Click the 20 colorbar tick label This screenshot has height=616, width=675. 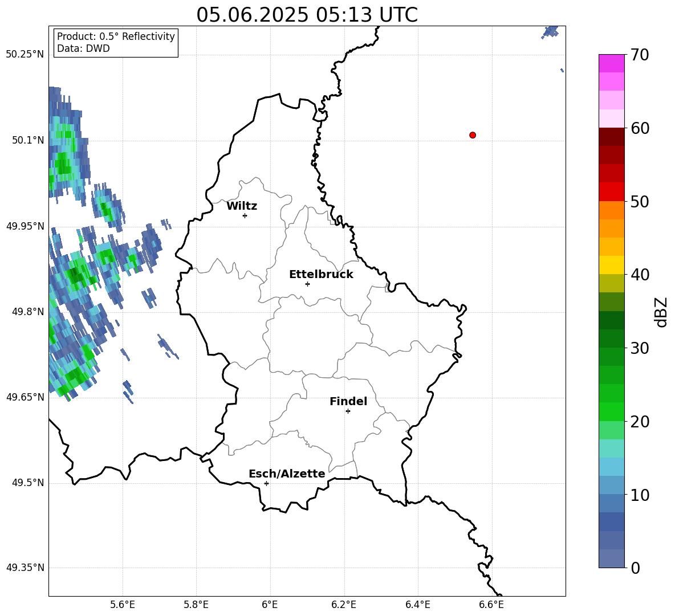[640, 422]
